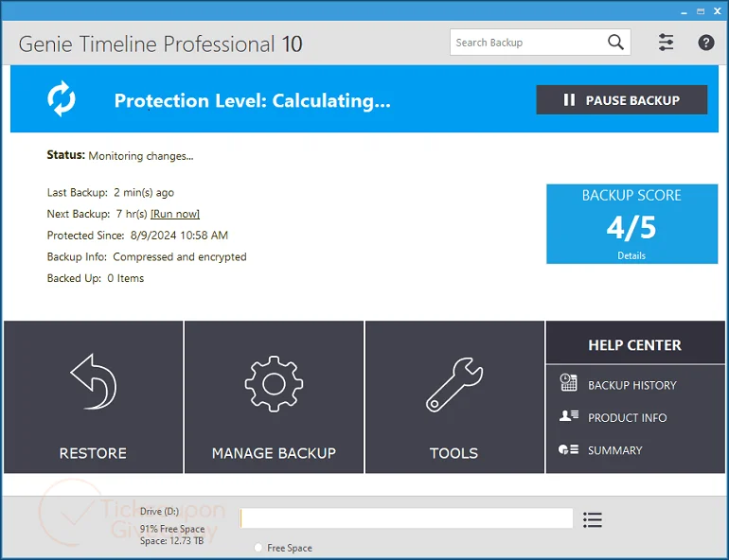This screenshot has width=729, height=560.
Task: Click the RESTORE label
Action: [x=93, y=453]
